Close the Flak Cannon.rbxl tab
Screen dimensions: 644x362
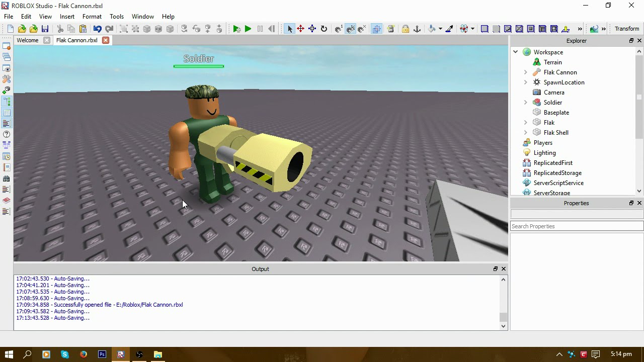pyautogui.click(x=106, y=40)
